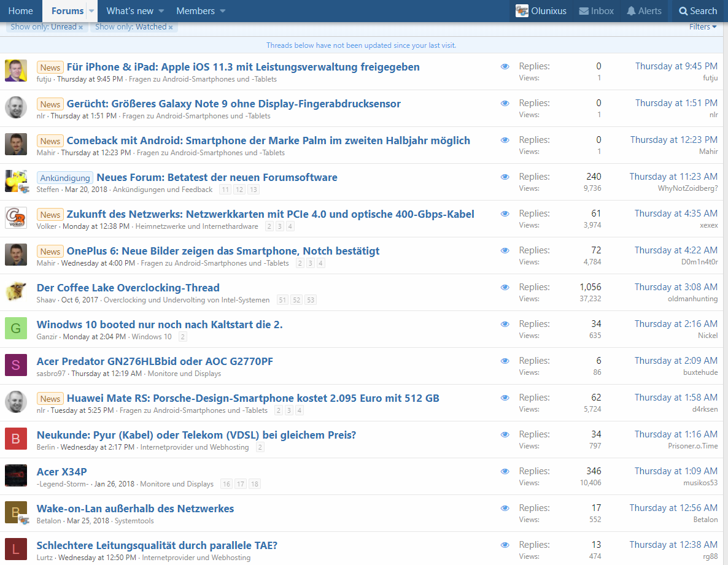Open 'Heimnetzwerke und Internethardware' forum link
728x565 pixels.
coord(197,226)
